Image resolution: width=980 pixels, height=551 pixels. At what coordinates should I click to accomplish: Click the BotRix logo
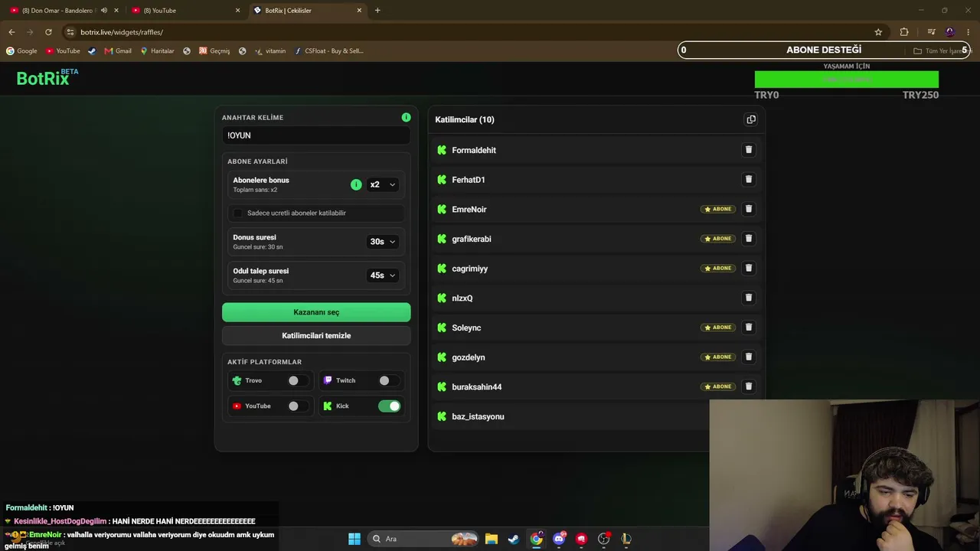(47, 77)
